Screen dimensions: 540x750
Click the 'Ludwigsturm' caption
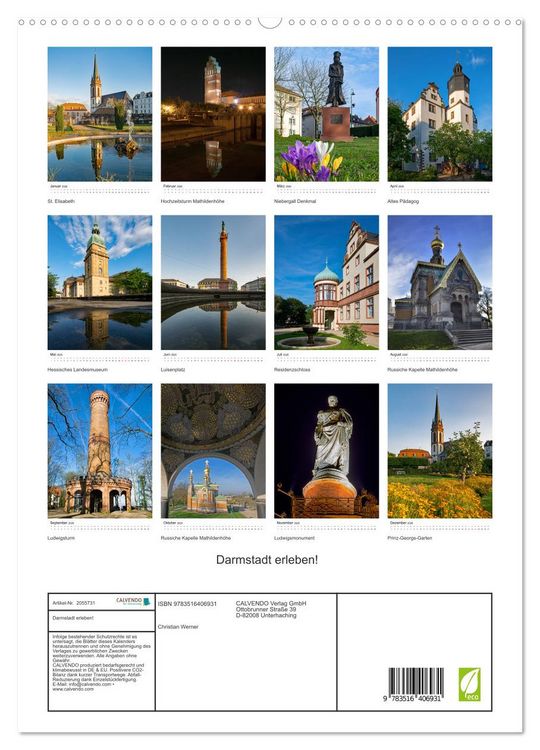click(61, 538)
